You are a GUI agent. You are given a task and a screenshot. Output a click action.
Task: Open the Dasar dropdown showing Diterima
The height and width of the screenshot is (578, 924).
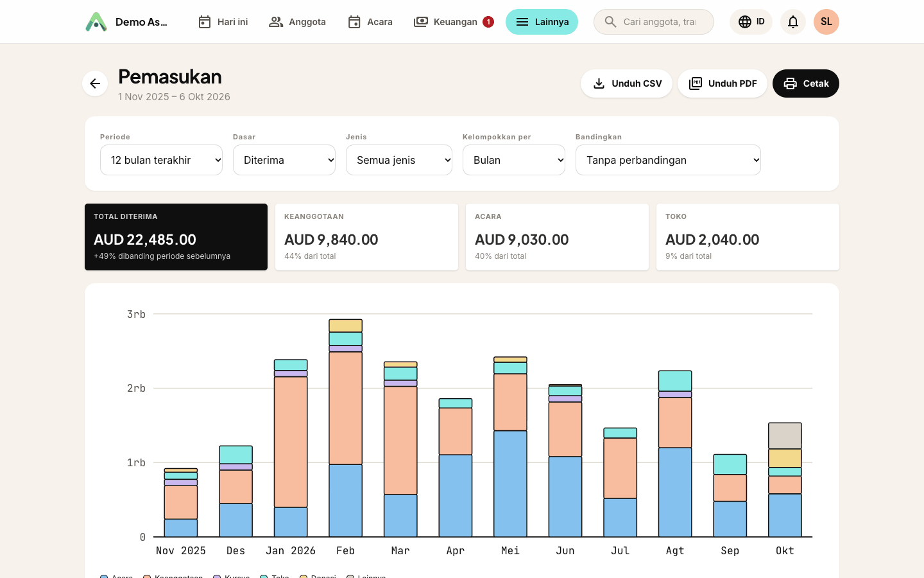(284, 160)
